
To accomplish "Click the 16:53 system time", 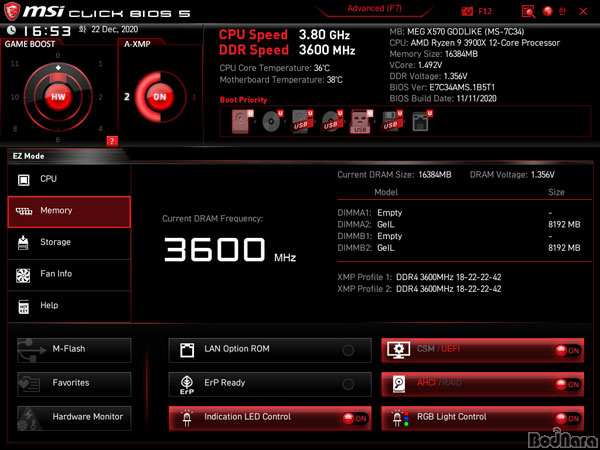I will [x=47, y=31].
